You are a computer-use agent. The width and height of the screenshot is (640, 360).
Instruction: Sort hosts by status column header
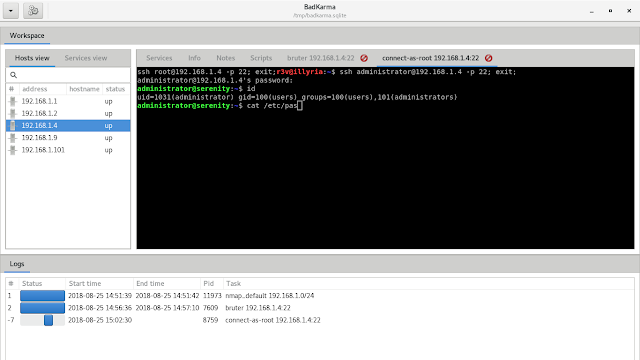coord(116,89)
